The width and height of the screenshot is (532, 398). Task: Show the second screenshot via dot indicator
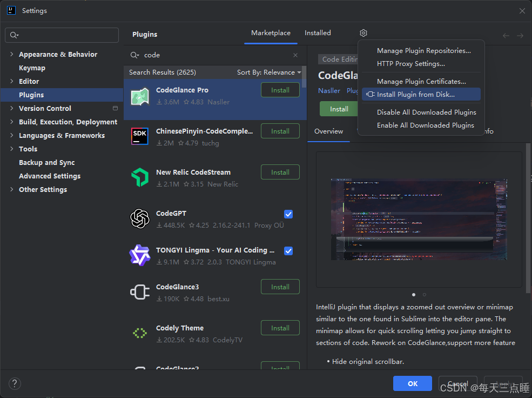click(x=424, y=295)
